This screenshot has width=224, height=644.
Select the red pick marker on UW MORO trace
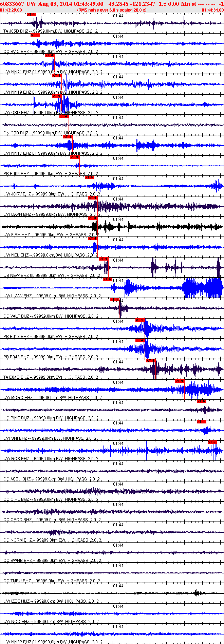pos(180,381)
